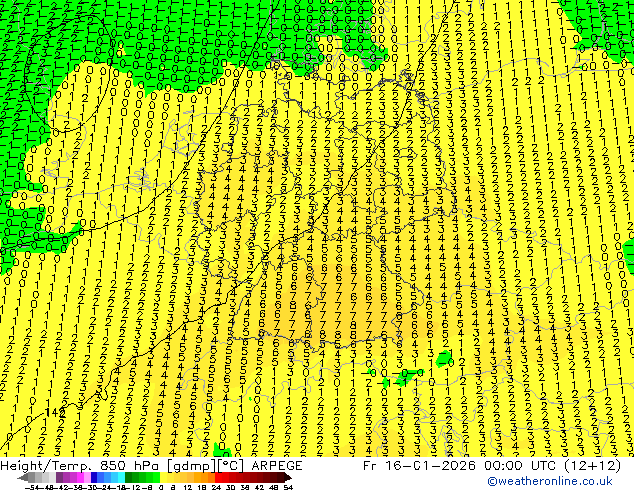Click the -54 value under the color scale

tap(32, 487)
